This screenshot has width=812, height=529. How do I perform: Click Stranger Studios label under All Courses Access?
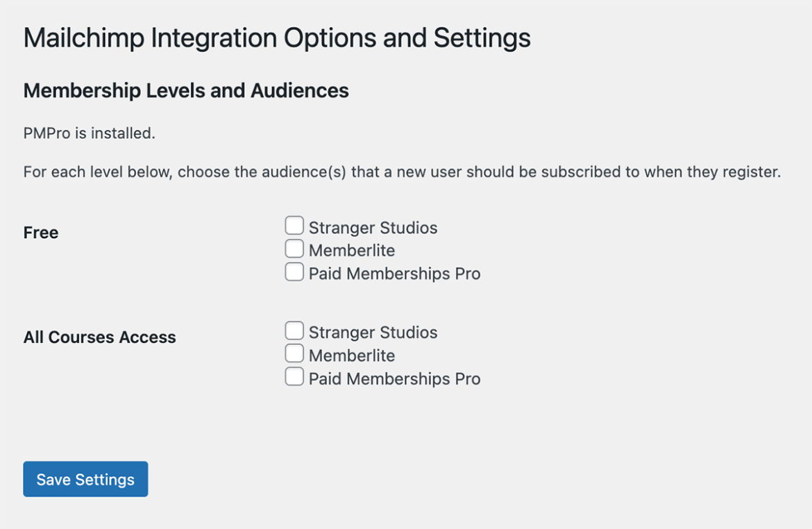pos(374,332)
